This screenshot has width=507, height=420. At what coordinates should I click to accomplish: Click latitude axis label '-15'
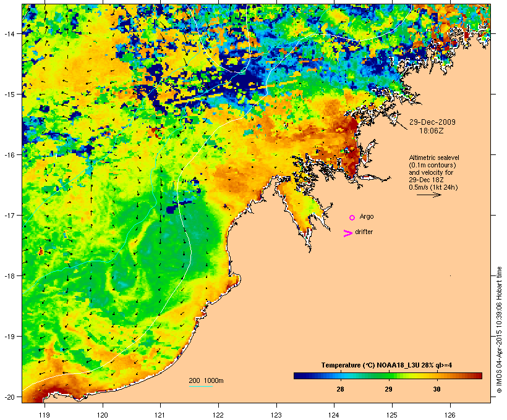[x=9, y=94]
